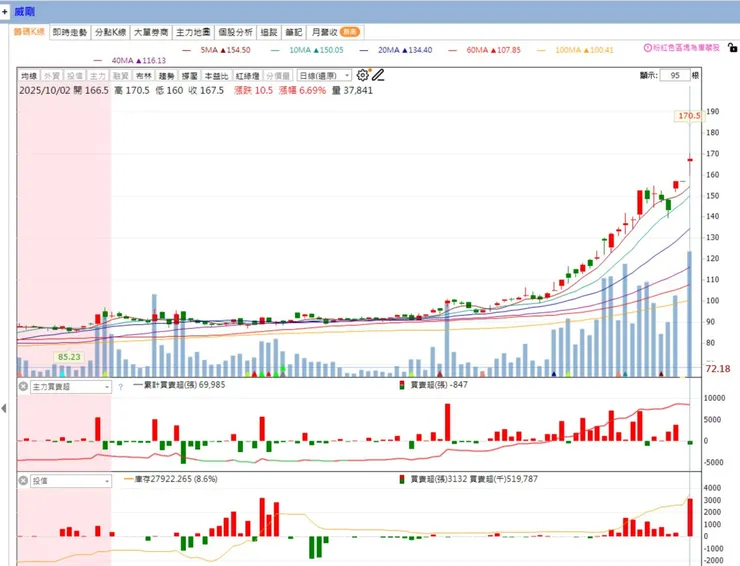Click the 40MA legend line swatch
The height and width of the screenshot is (566, 740).
[98, 60]
